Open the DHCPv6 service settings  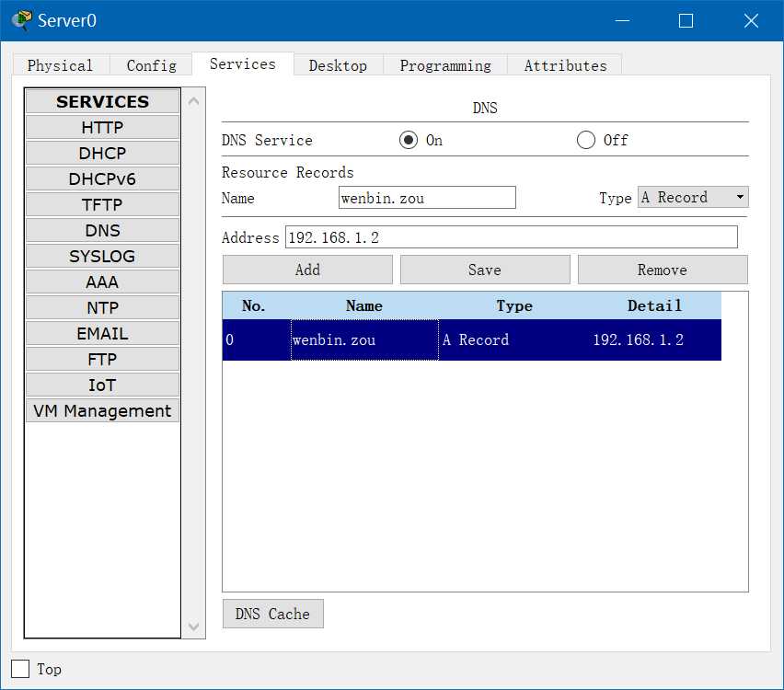[x=102, y=179]
